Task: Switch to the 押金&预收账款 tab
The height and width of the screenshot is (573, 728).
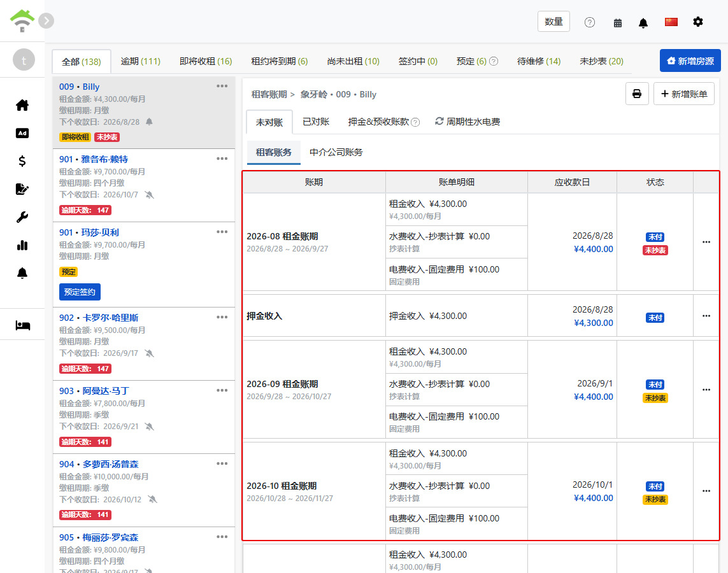Action: (378, 122)
